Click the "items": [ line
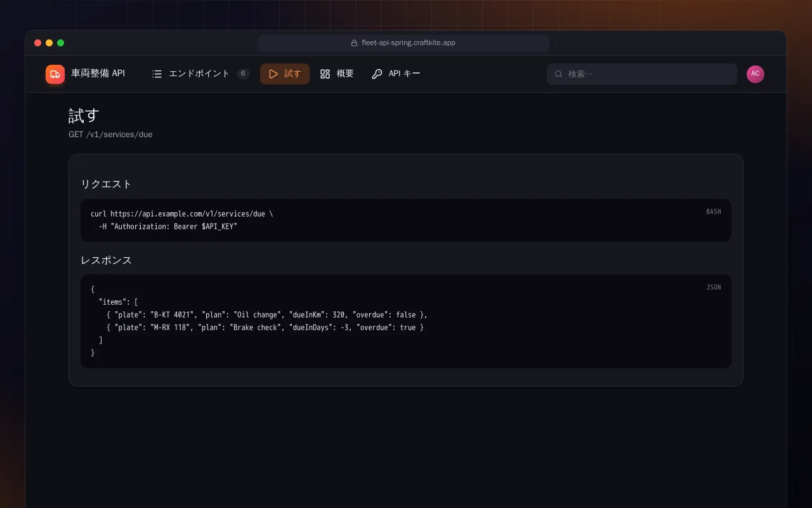 (x=119, y=302)
